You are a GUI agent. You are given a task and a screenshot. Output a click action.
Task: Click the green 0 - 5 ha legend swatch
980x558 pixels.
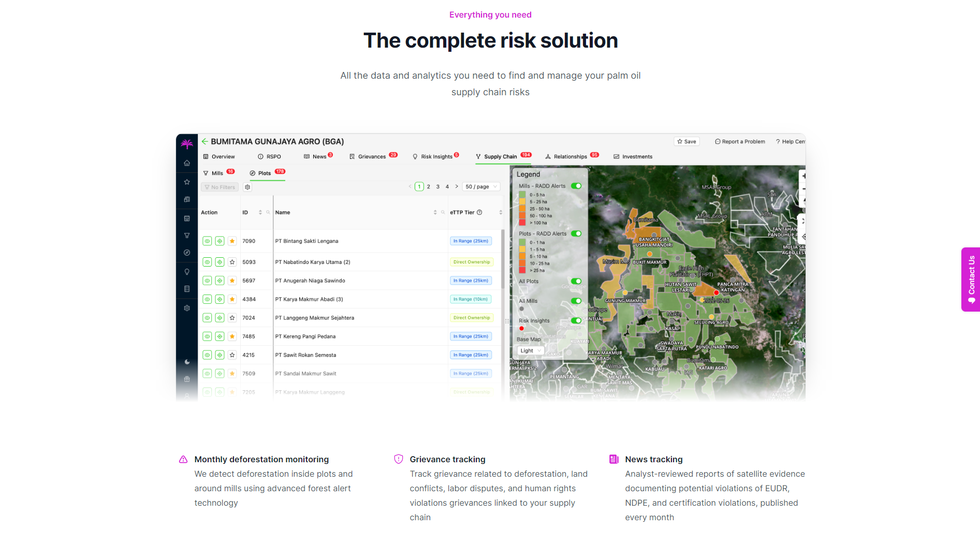coord(522,195)
